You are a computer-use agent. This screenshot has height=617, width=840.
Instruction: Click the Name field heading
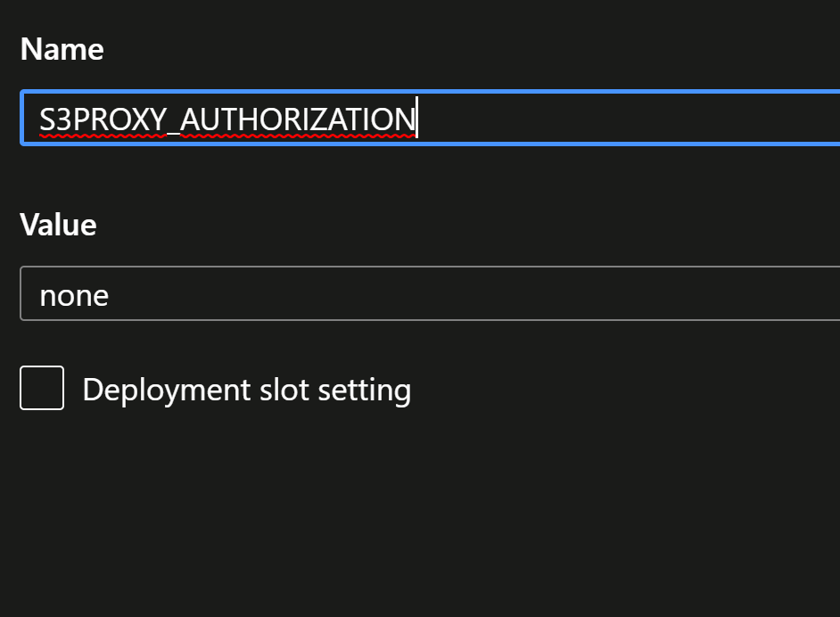point(62,49)
